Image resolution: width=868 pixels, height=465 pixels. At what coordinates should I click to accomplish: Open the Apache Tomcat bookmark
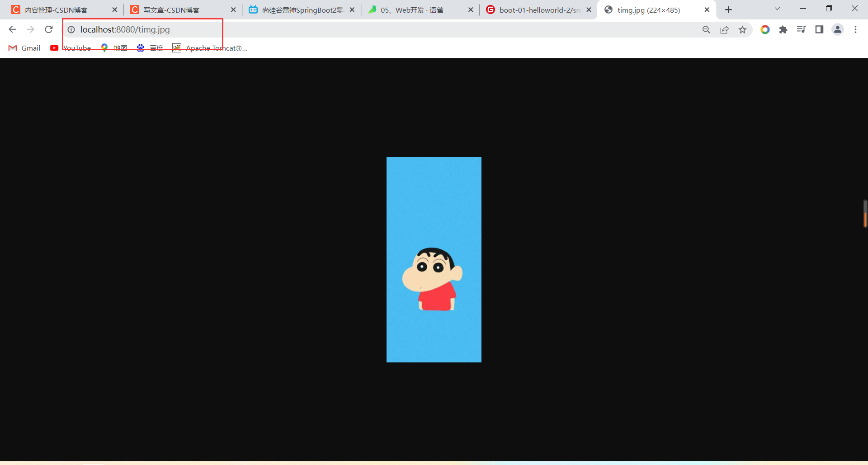(x=210, y=48)
